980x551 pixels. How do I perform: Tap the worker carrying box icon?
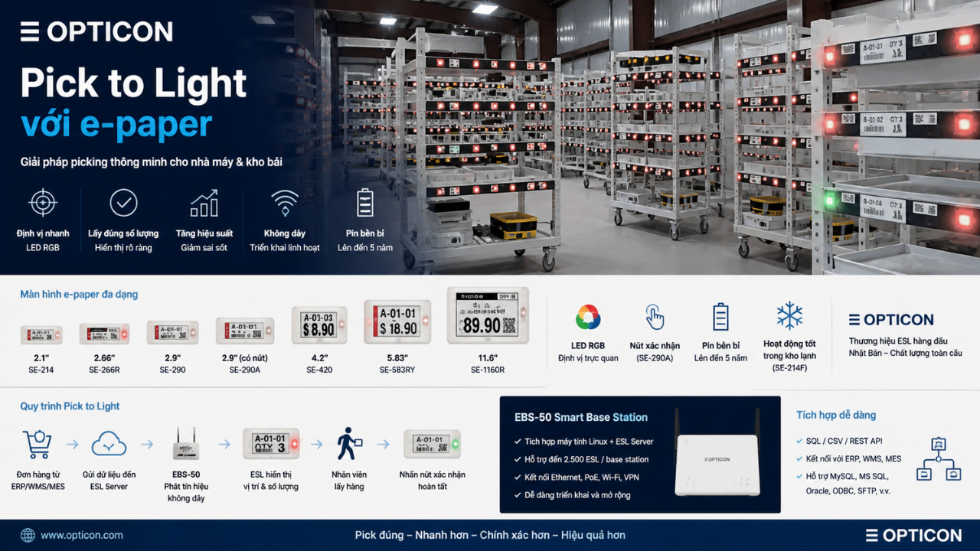pos(348,443)
